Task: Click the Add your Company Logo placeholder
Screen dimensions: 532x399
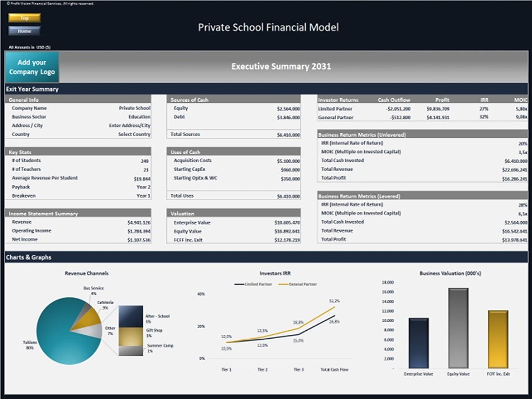Action: [32, 67]
